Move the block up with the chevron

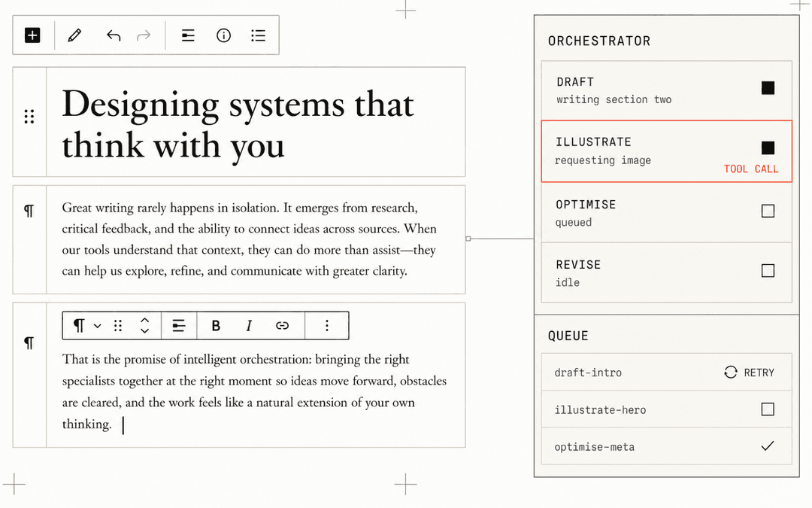click(x=145, y=321)
